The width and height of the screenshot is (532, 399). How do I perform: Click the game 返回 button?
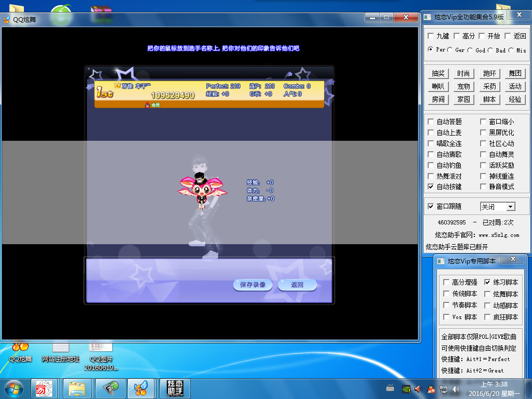tap(297, 285)
